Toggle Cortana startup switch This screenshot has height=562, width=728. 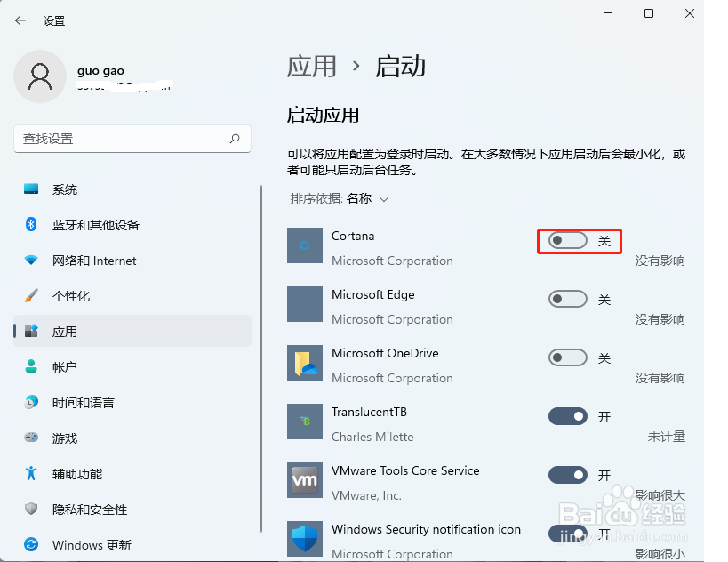tap(567, 241)
